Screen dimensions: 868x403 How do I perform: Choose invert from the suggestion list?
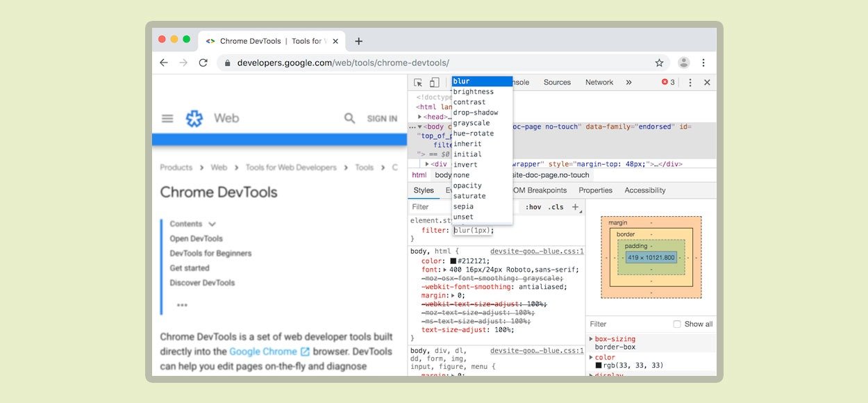[482, 165]
